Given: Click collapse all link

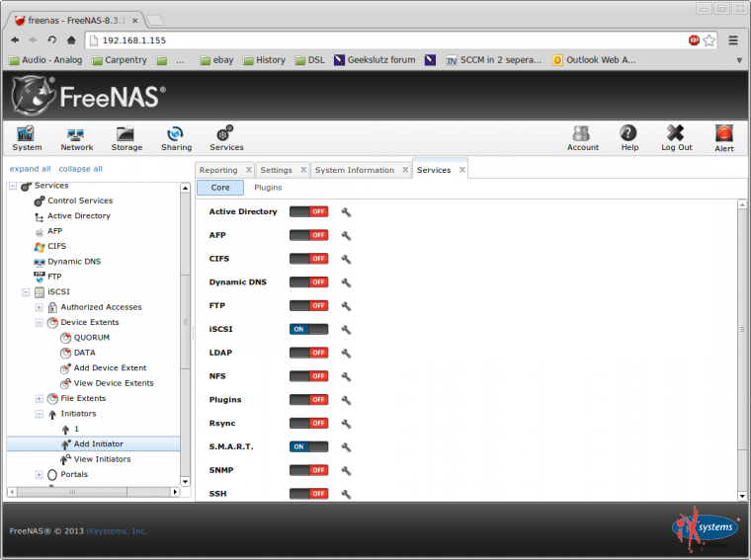Looking at the screenshot, I should click(80, 169).
